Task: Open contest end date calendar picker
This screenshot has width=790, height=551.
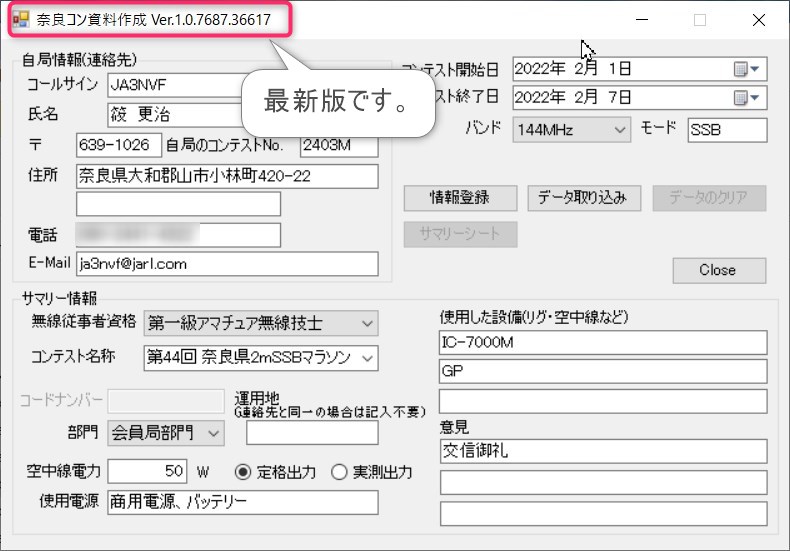Action: (x=747, y=98)
